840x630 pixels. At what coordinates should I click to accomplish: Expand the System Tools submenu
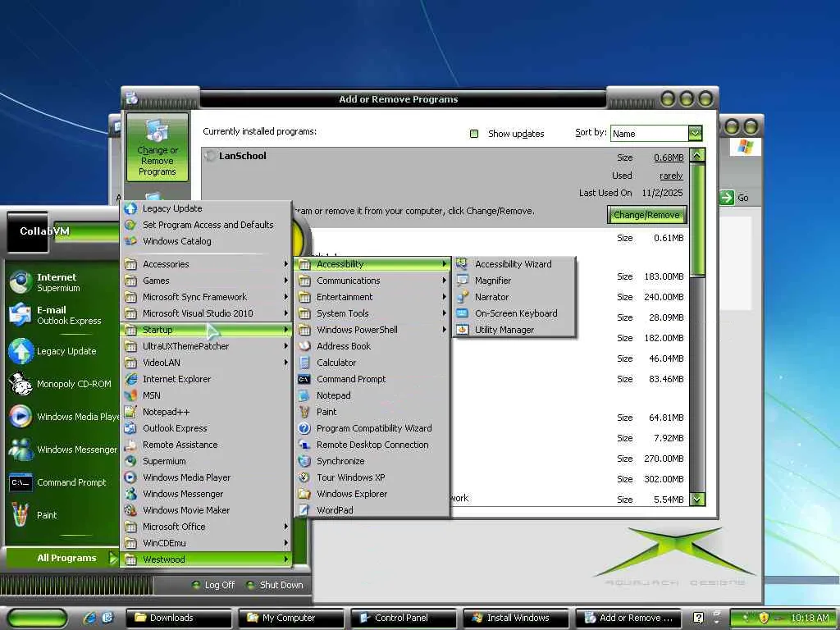[x=372, y=313]
